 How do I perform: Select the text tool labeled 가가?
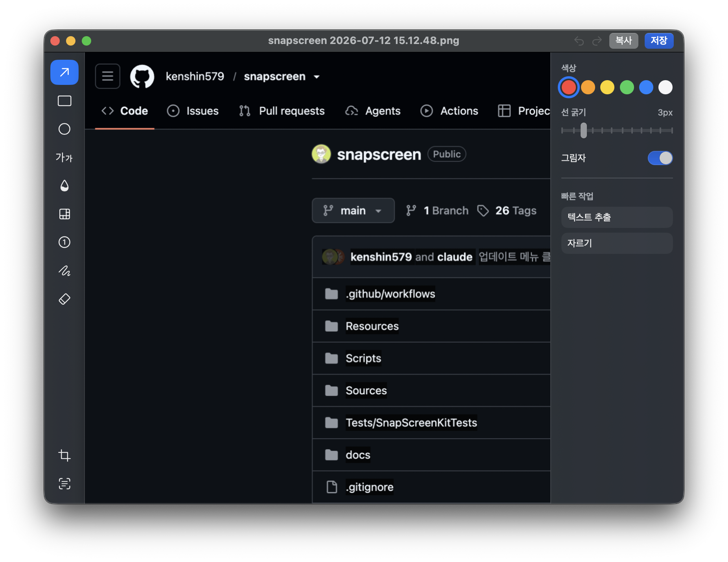click(64, 158)
